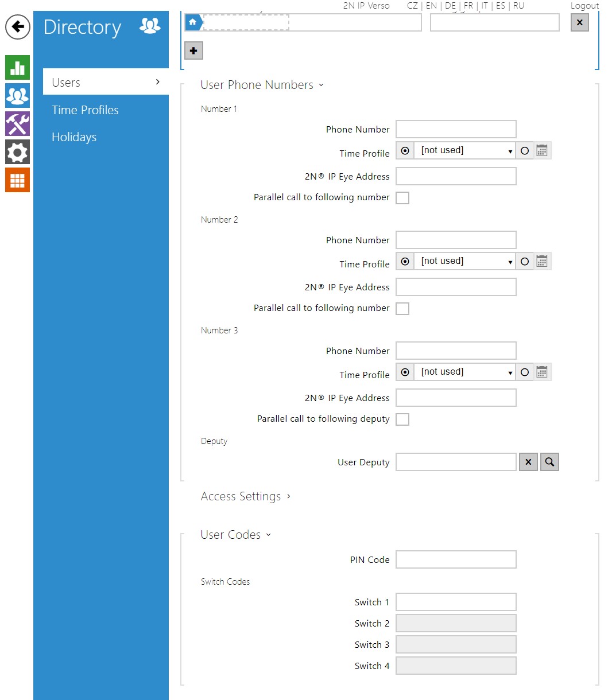Enable Parallel call checkbox under Number 1
The image size is (612, 700).
[403, 198]
